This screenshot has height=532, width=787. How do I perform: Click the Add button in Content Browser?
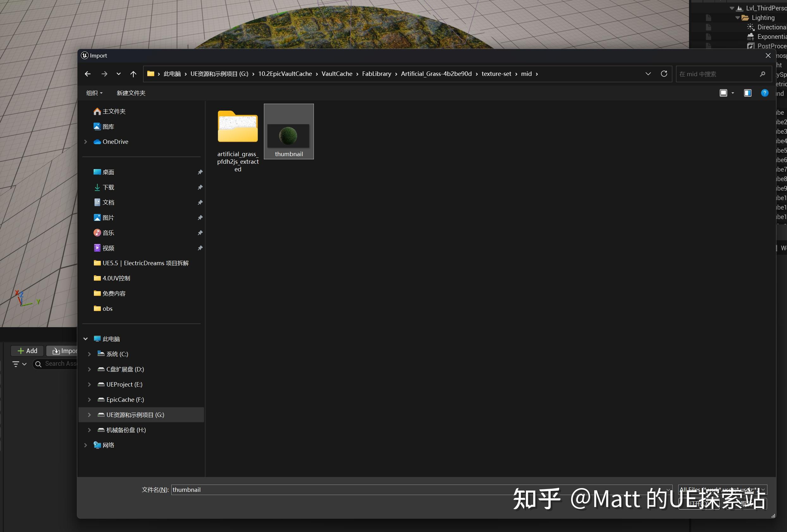click(x=27, y=351)
